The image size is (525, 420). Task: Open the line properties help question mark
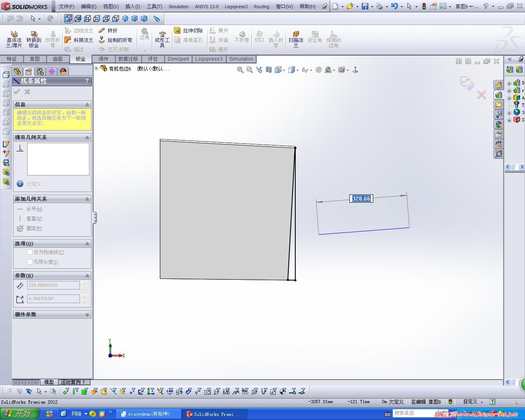(87, 81)
